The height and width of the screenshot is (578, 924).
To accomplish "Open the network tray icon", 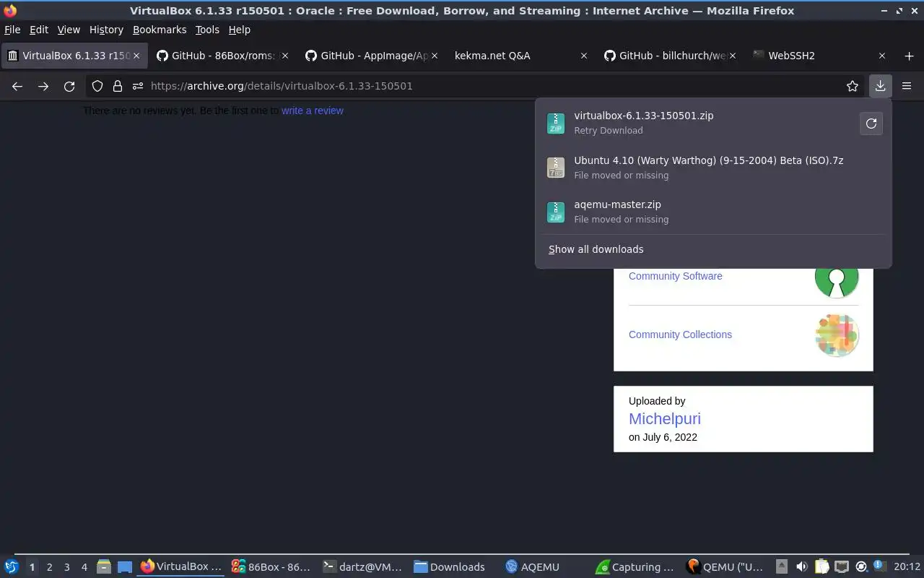I will point(841,567).
